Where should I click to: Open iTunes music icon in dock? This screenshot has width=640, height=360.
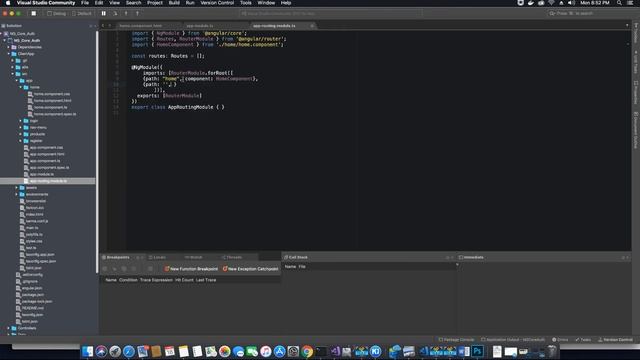(x=266, y=351)
